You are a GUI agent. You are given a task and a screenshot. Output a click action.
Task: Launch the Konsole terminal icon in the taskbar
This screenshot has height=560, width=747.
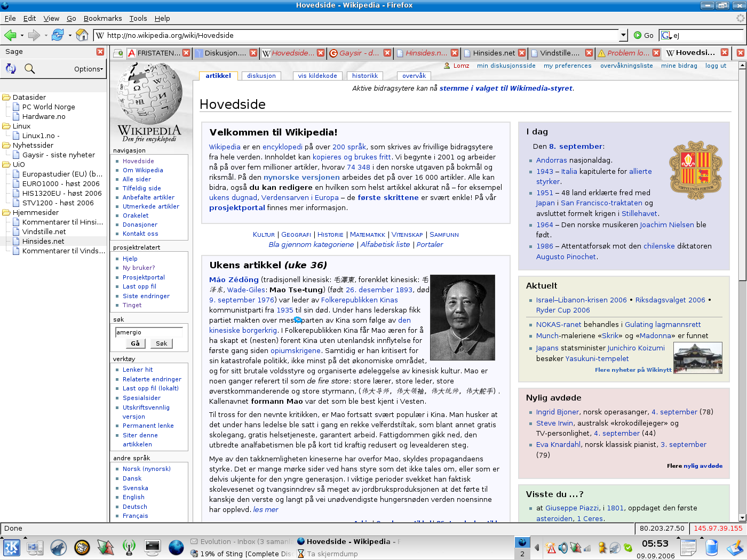point(152,548)
